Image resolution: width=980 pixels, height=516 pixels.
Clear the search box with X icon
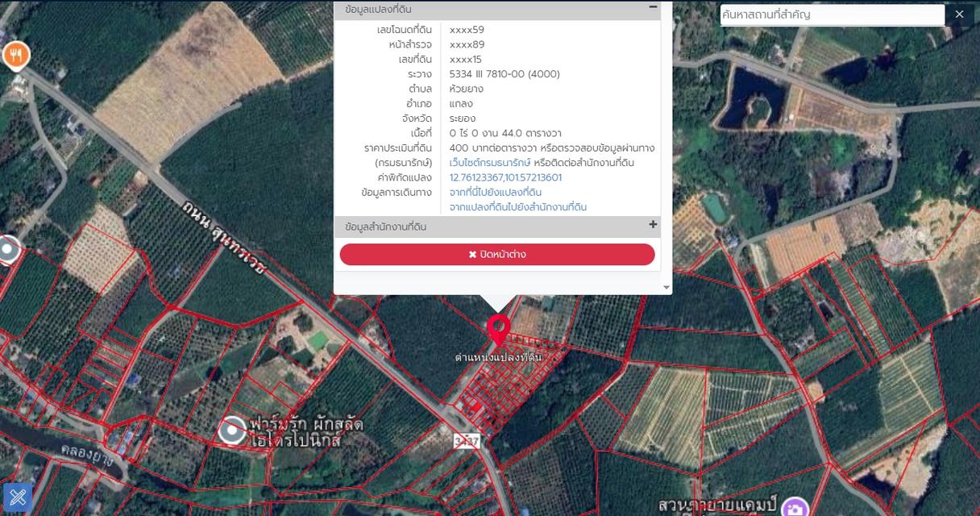pos(959,15)
